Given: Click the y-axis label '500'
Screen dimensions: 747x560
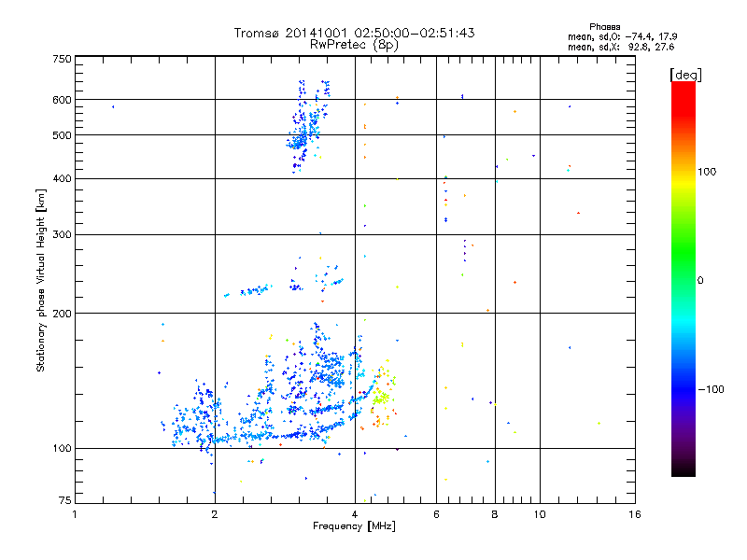Looking at the screenshot, I should coord(63,135).
